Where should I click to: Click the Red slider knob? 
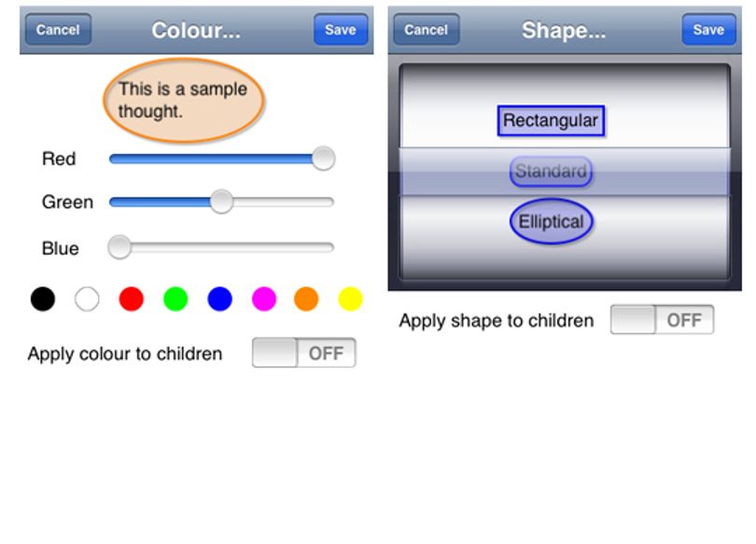[324, 159]
